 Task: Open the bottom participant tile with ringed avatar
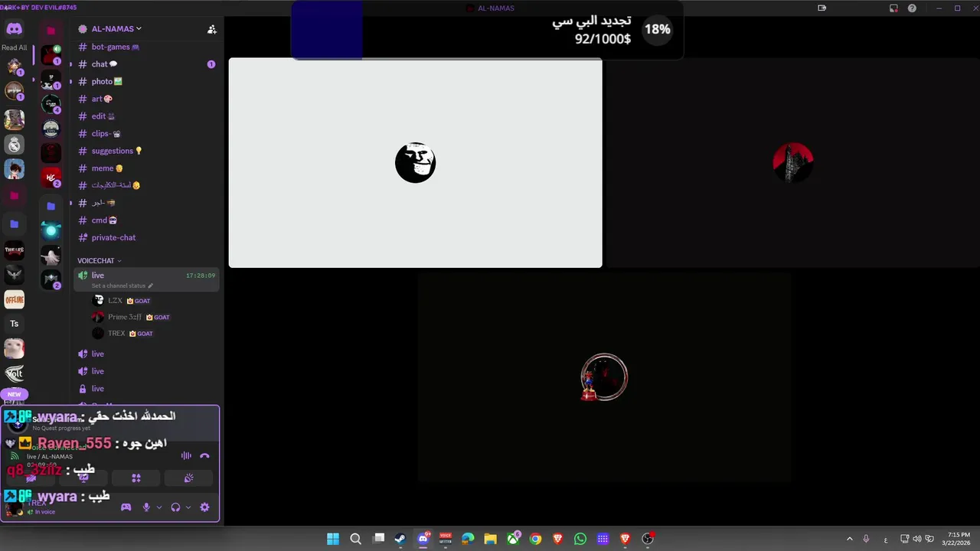(x=604, y=377)
